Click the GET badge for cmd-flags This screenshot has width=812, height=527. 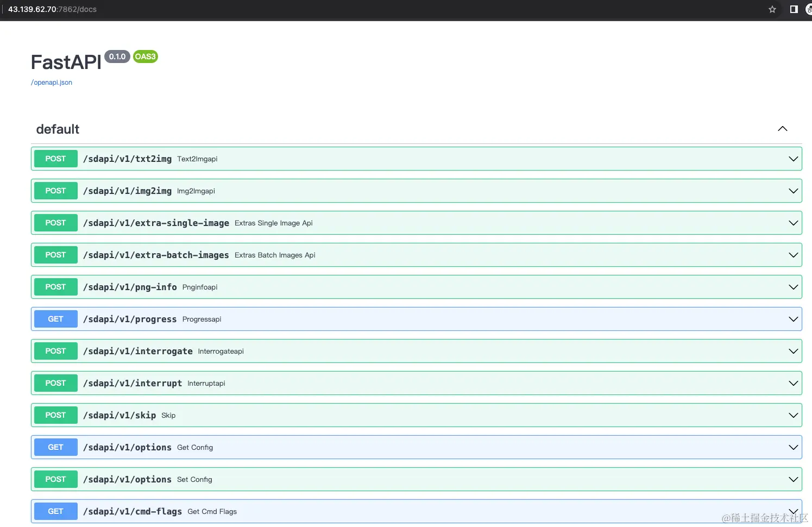[x=55, y=511]
